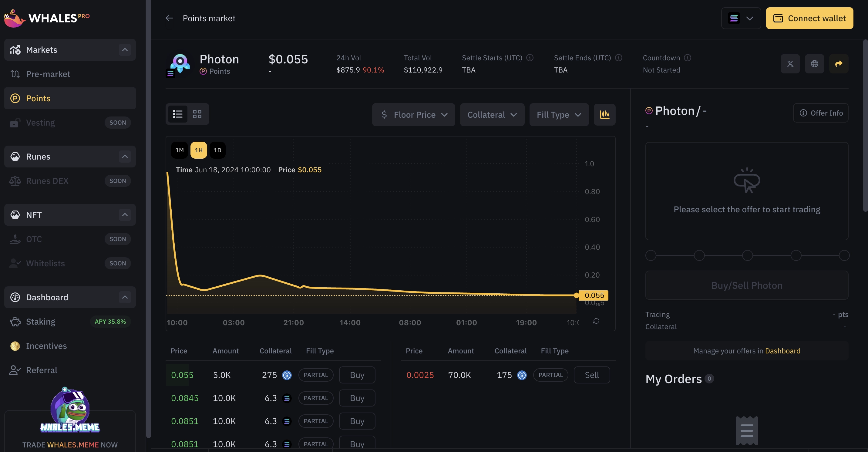Click the middle point on amount slider
Image resolution: width=868 pixels, height=452 pixels.
(x=747, y=255)
